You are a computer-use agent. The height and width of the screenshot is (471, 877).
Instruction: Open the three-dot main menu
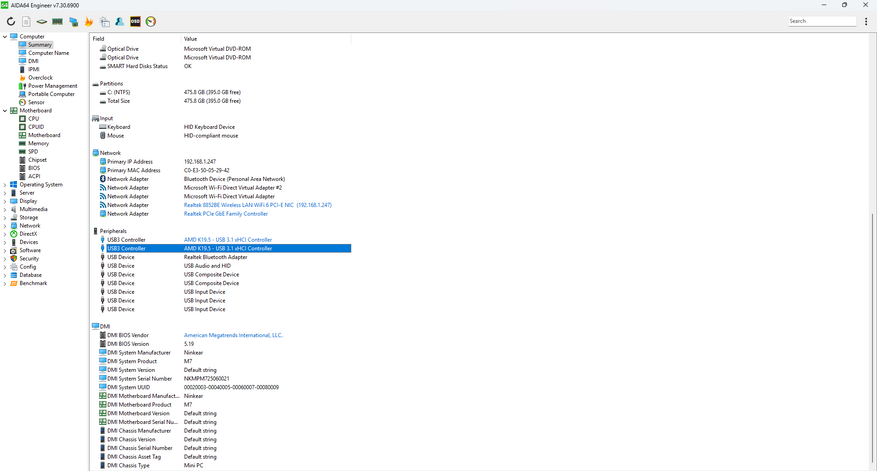pyautogui.click(x=866, y=21)
